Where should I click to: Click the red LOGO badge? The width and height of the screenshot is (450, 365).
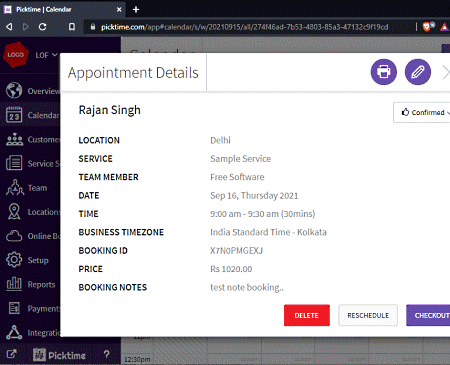pyautogui.click(x=15, y=55)
